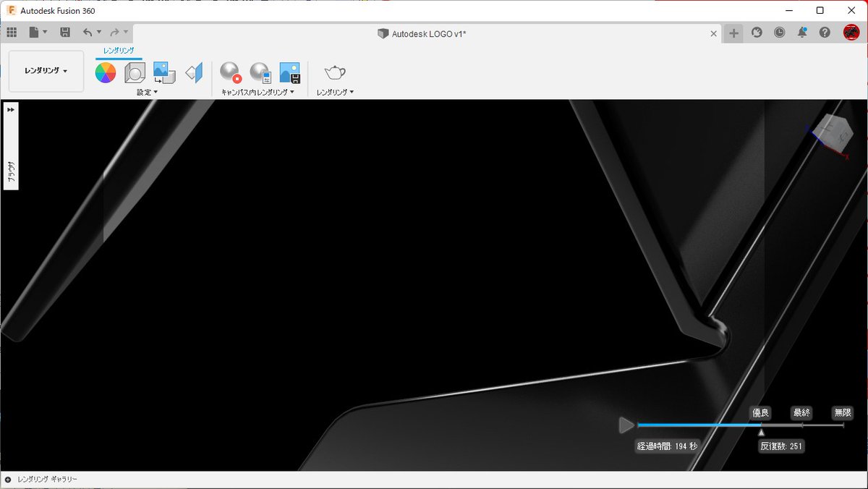Open in-canvas render settings

tap(260, 72)
